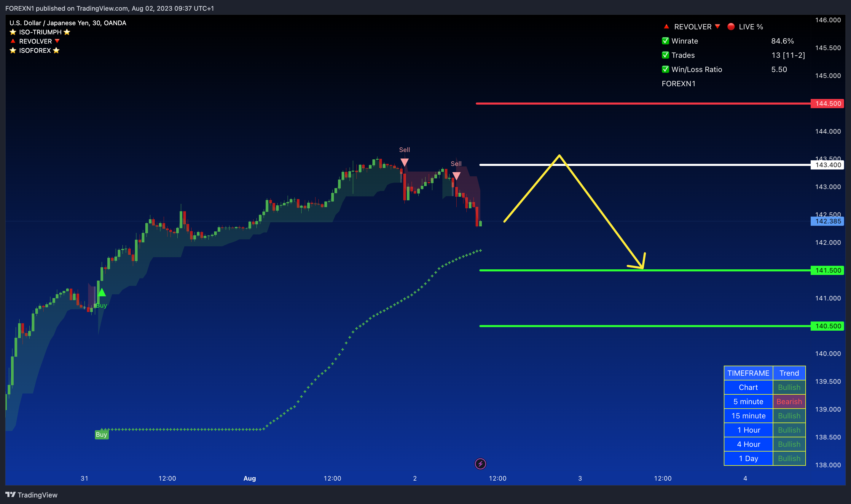Click the red 144.500 horizontal line
851x504 pixels.
(643, 103)
